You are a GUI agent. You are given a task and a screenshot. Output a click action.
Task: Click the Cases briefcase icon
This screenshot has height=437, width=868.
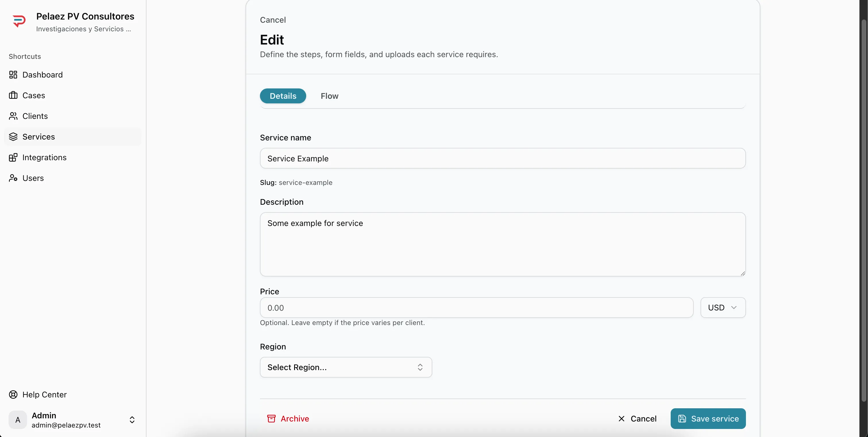[13, 95]
